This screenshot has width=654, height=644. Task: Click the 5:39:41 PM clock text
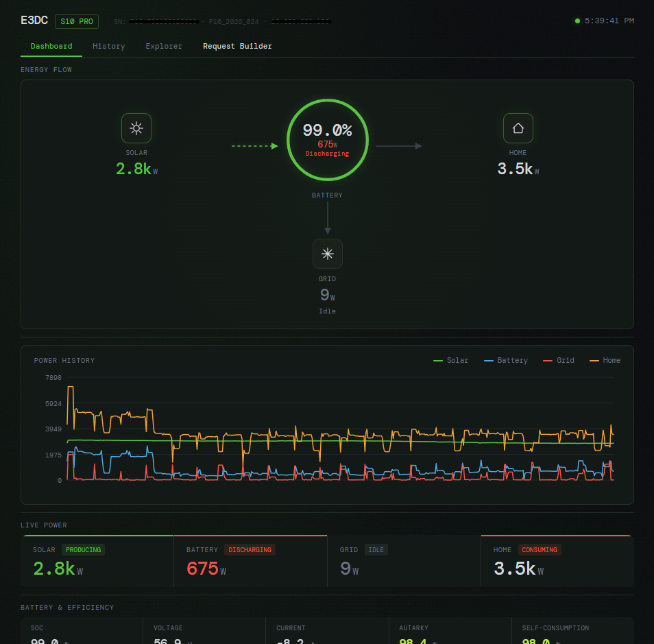click(609, 21)
